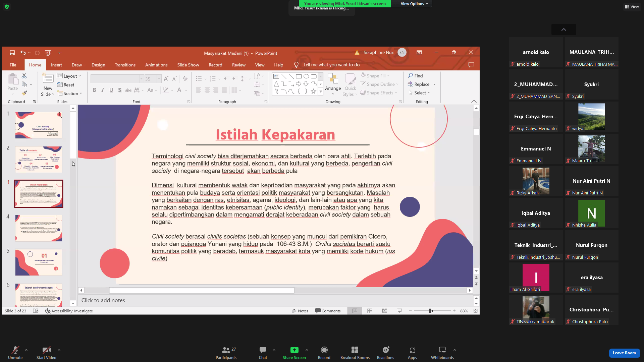Select Normal view button in status bar
This screenshot has height=362, width=644.
pyautogui.click(x=355, y=311)
